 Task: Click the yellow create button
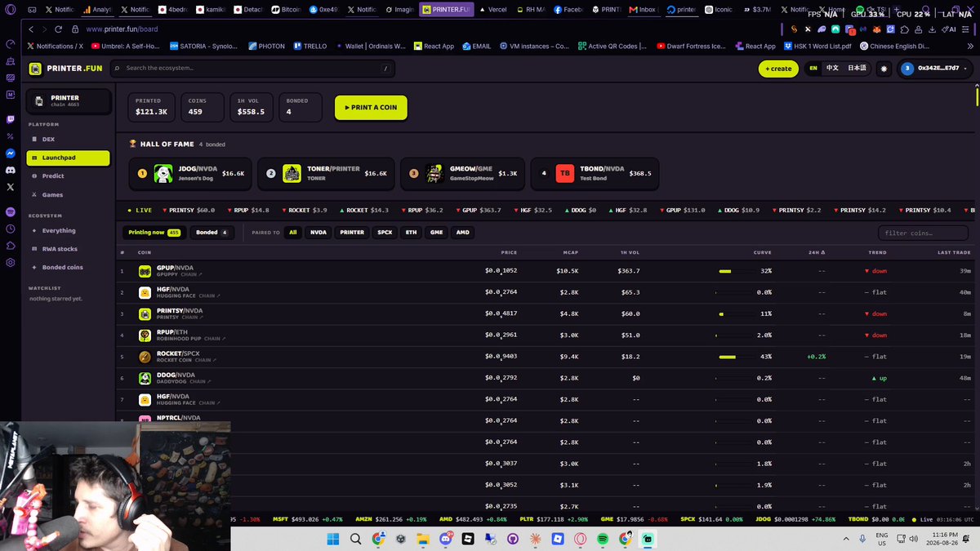[778, 69]
